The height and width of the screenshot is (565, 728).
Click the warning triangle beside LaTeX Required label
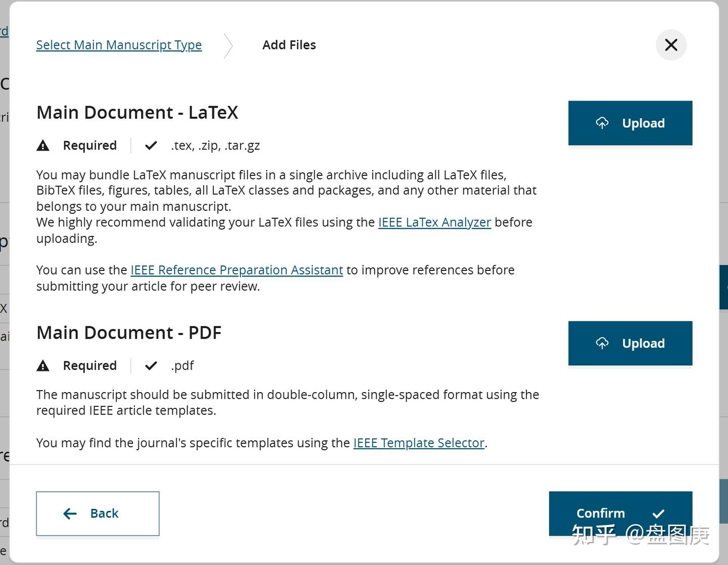(x=43, y=145)
